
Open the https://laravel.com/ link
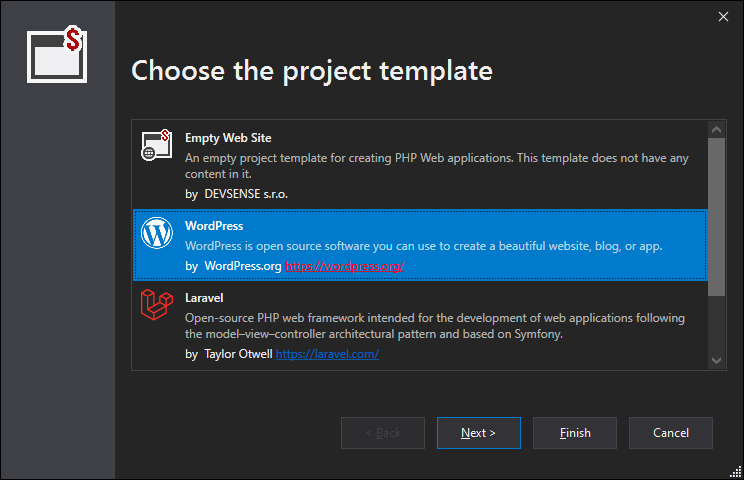click(x=327, y=354)
